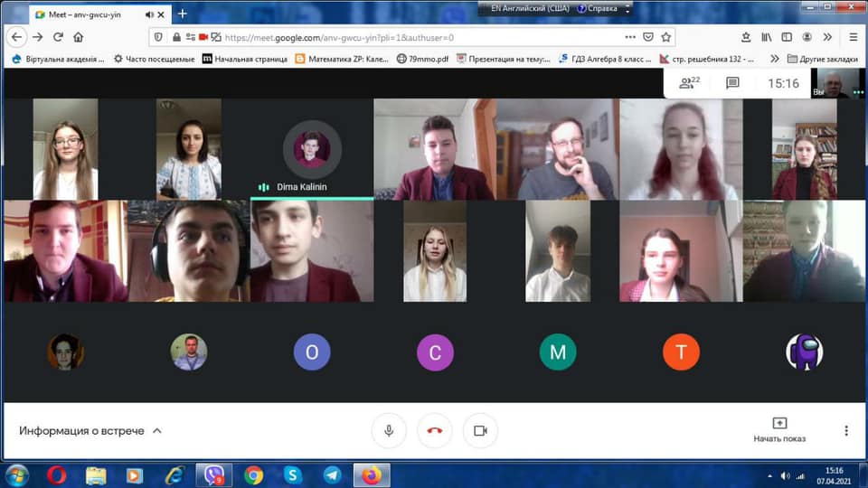Click the red camera permission icon

click(x=203, y=37)
